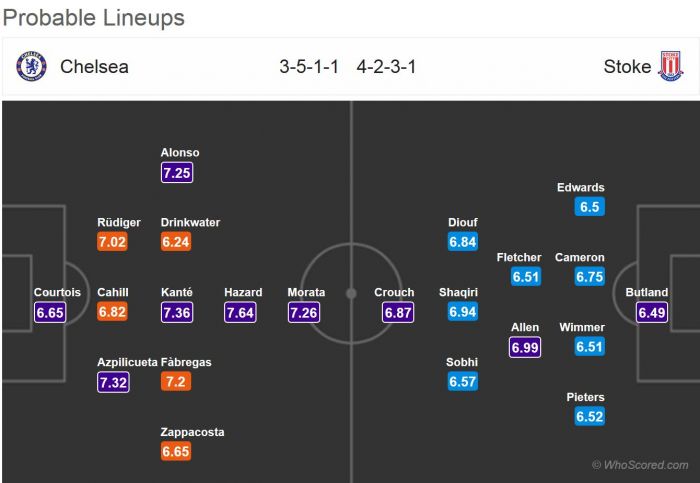Select the Crouch player name

click(394, 292)
